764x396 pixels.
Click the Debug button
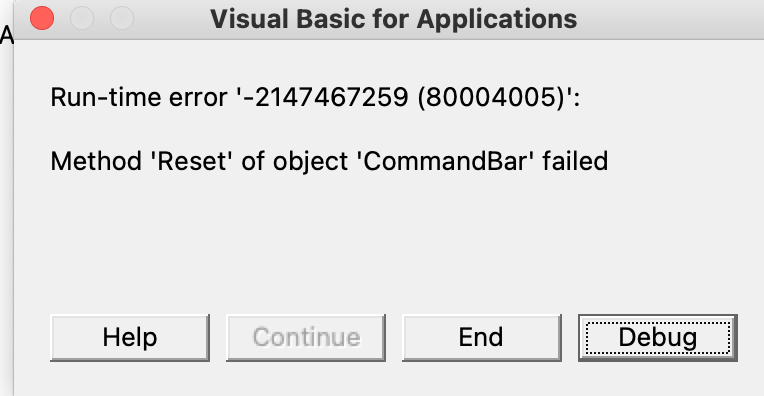point(658,338)
